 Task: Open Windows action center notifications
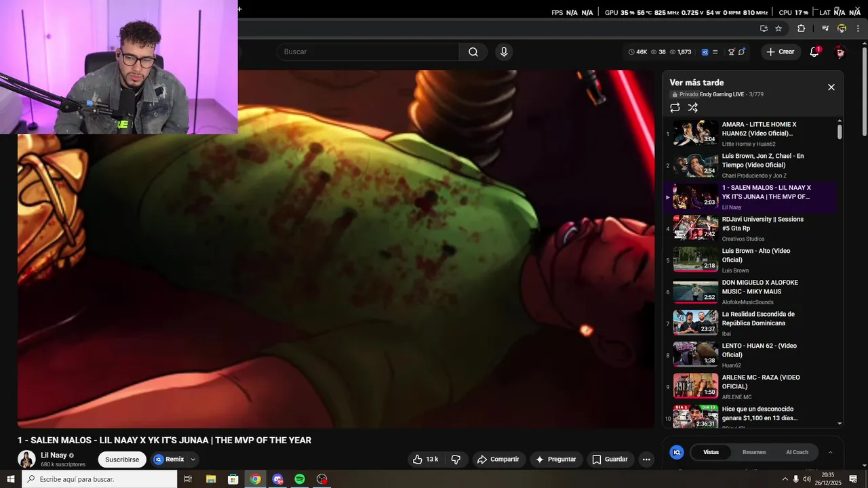853,479
